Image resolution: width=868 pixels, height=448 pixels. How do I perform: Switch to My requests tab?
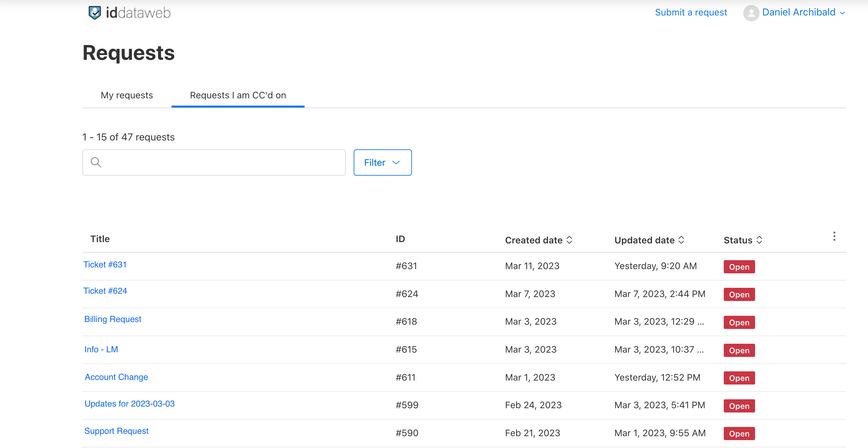127,95
